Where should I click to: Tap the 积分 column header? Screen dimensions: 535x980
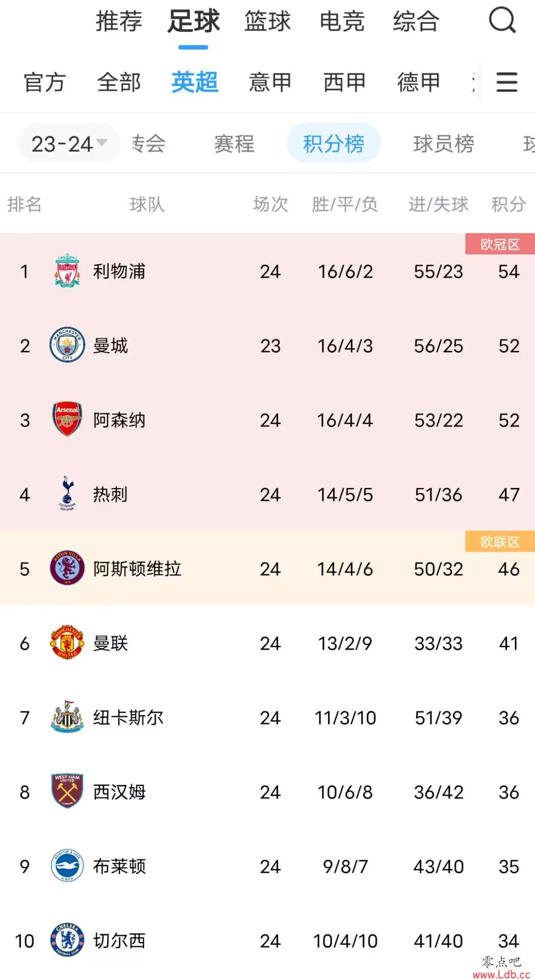pos(508,204)
